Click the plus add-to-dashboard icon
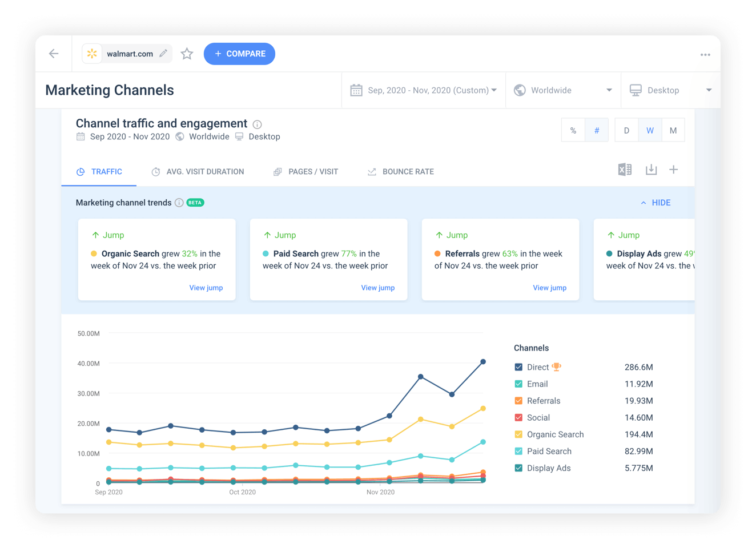This screenshot has height=548, width=756. [x=674, y=170]
